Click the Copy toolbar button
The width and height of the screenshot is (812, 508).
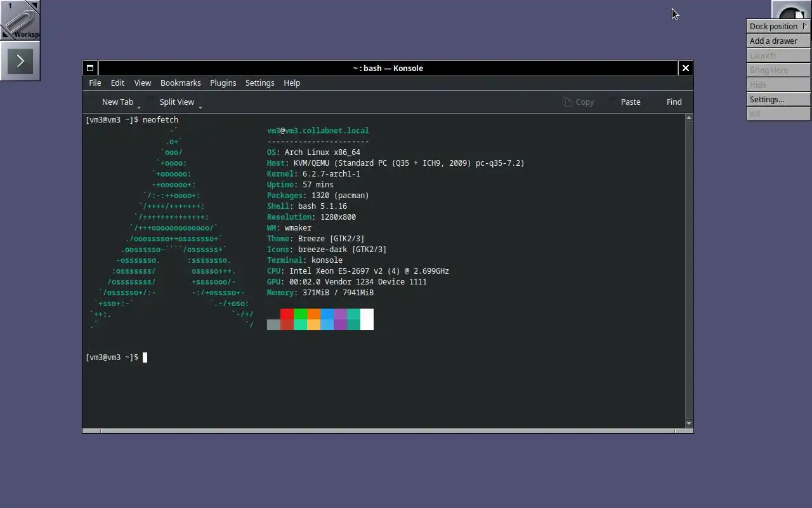pos(578,102)
